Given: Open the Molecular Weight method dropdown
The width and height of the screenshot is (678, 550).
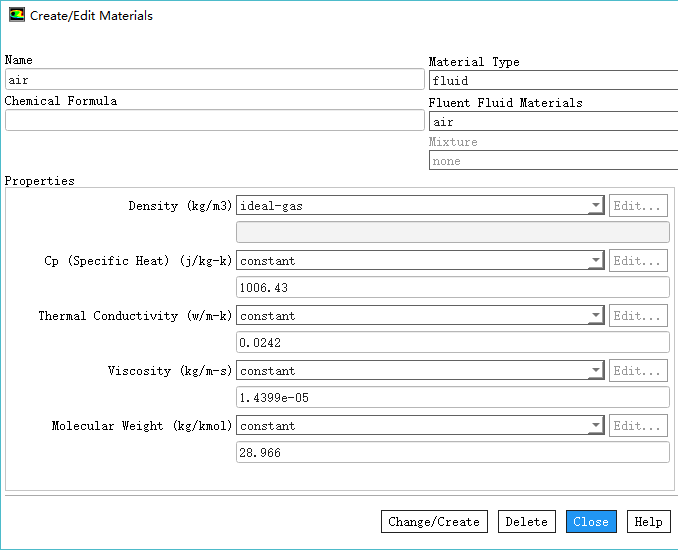Looking at the screenshot, I should pos(420,426).
